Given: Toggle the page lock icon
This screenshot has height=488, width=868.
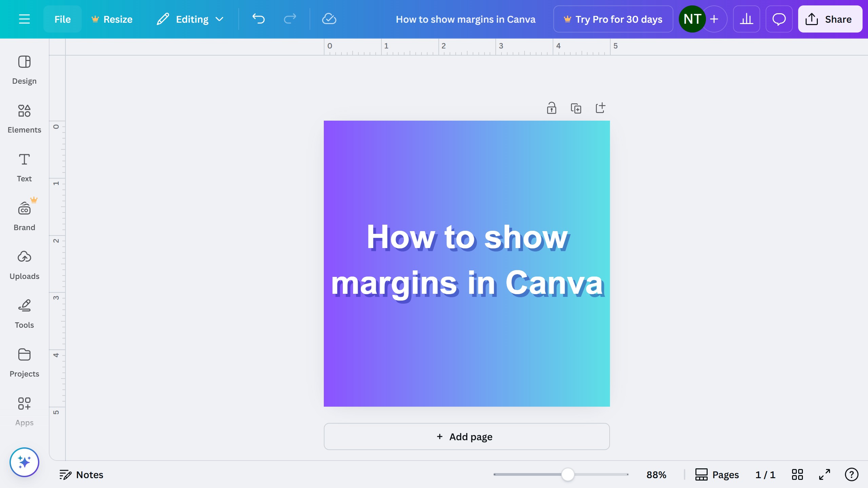Looking at the screenshot, I should [x=551, y=108].
